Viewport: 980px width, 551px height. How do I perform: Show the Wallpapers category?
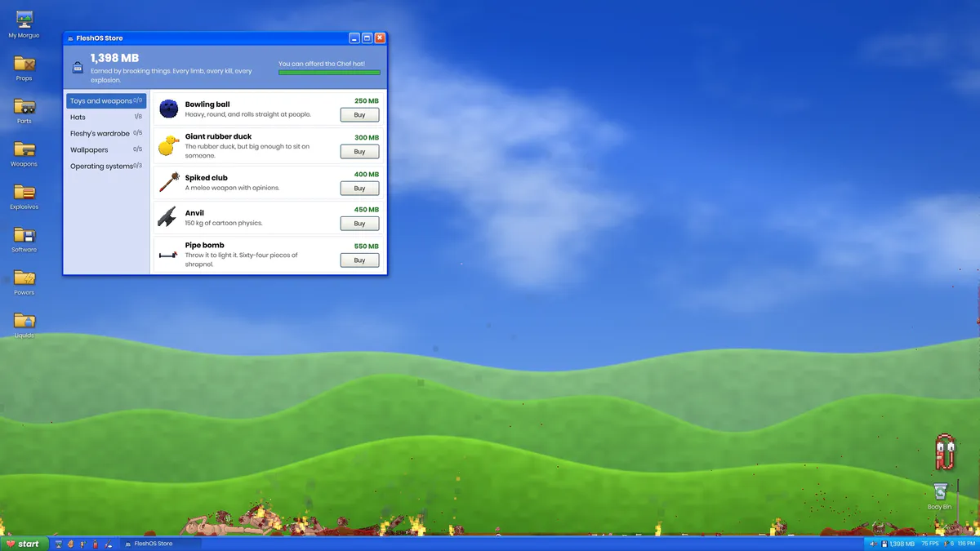coord(106,150)
